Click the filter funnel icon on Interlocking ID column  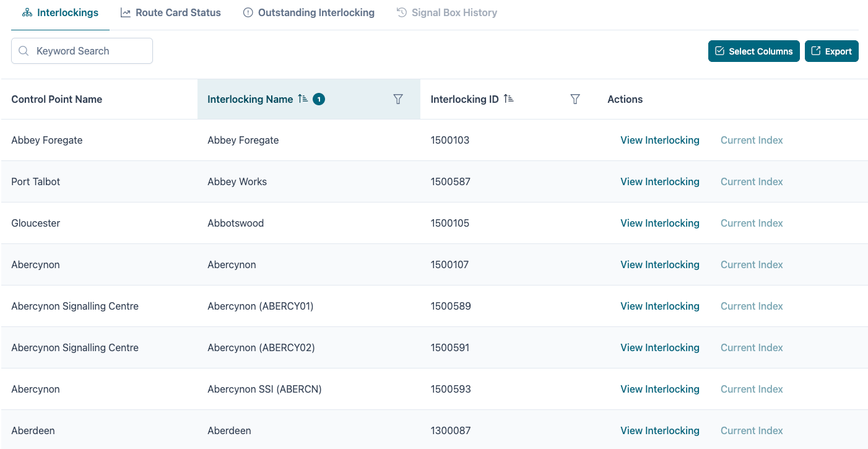point(575,99)
